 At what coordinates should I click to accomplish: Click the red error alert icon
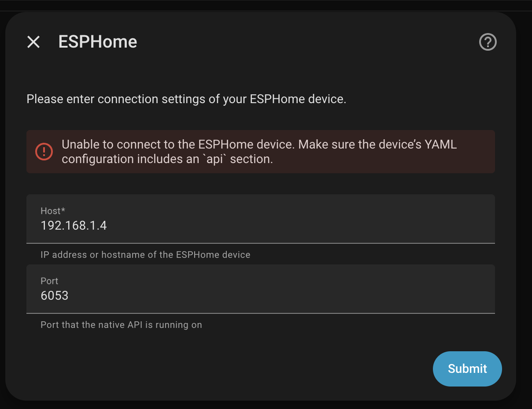tap(44, 152)
